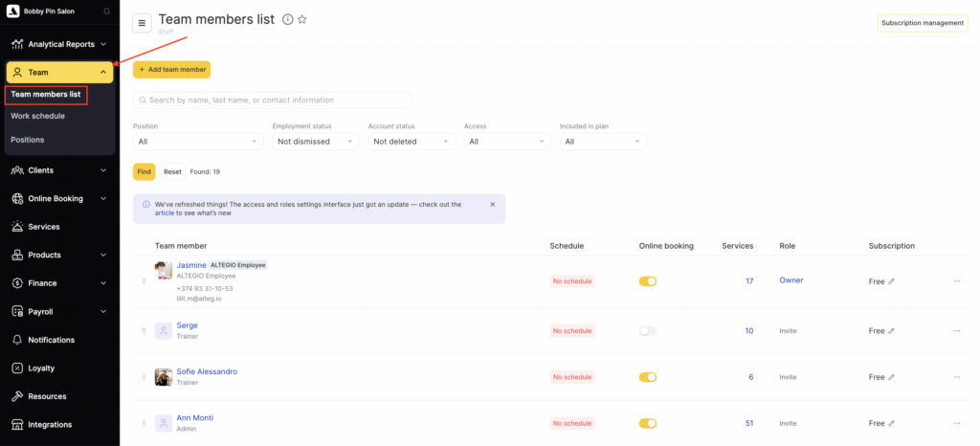
Task: Click the Add team member button
Action: (x=171, y=70)
